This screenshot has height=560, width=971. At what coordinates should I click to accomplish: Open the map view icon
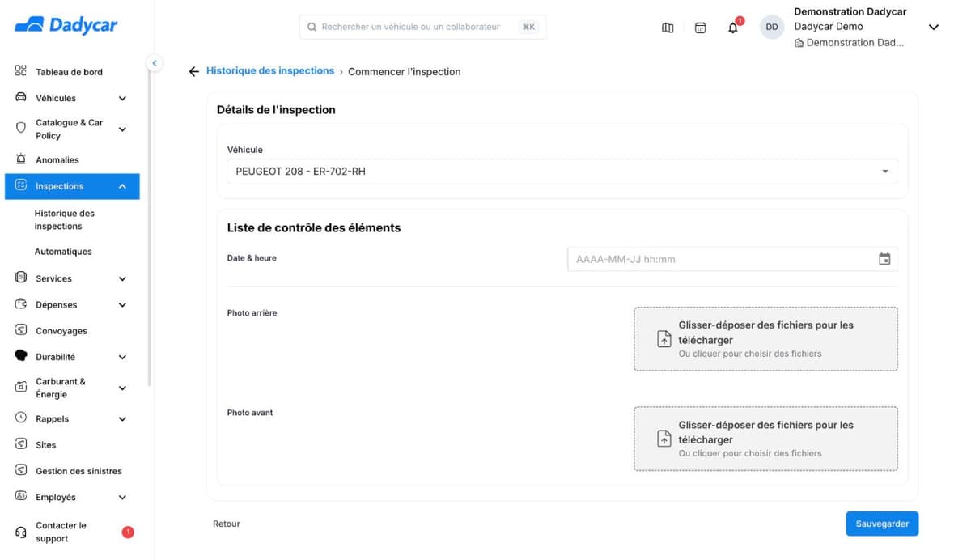pos(668,28)
